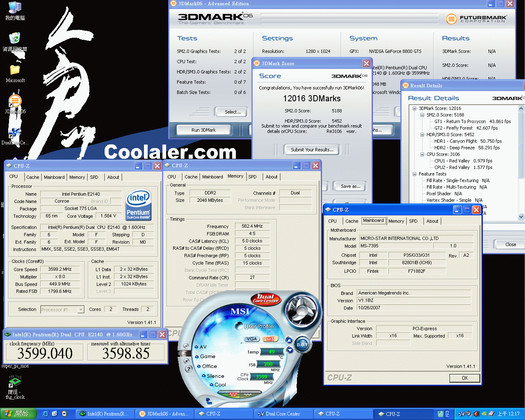Open the Recycle Bin desktop icon
The image size is (525, 420).
click(x=15, y=42)
